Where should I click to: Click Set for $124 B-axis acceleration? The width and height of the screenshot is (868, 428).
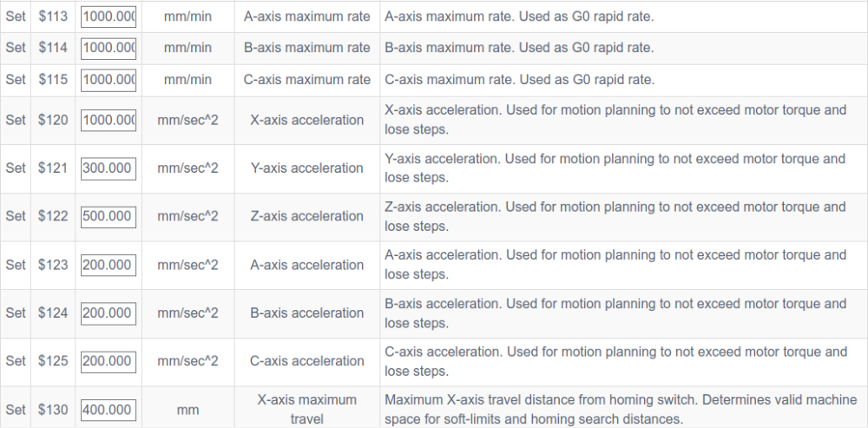tap(16, 313)
